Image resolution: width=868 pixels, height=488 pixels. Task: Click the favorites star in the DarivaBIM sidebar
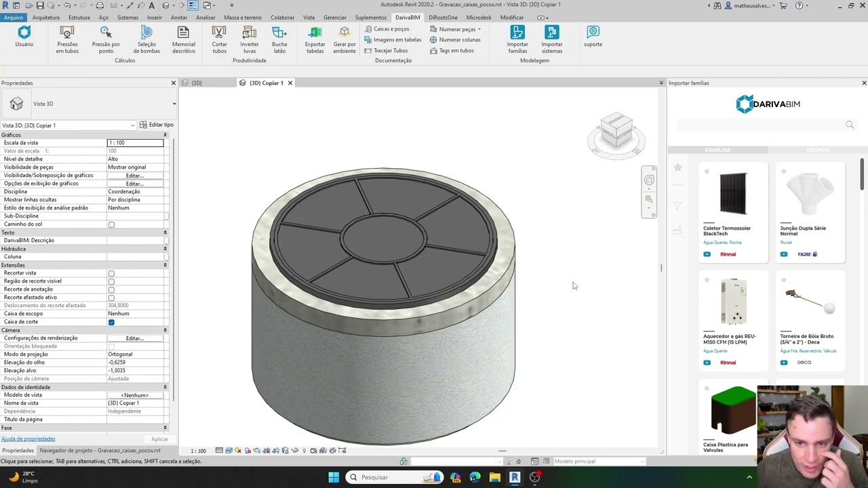click(x=677, y=167)
